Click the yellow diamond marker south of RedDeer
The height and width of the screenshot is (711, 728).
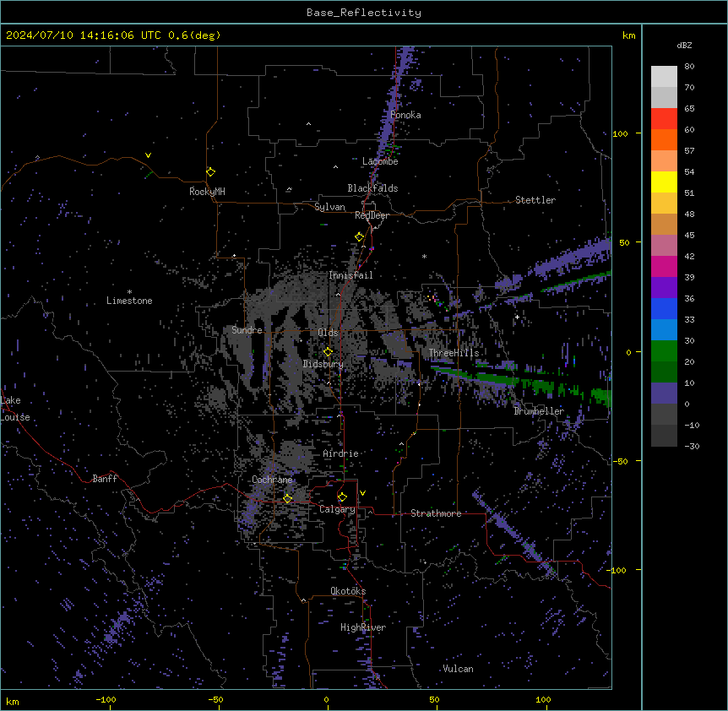coord(360,237)
